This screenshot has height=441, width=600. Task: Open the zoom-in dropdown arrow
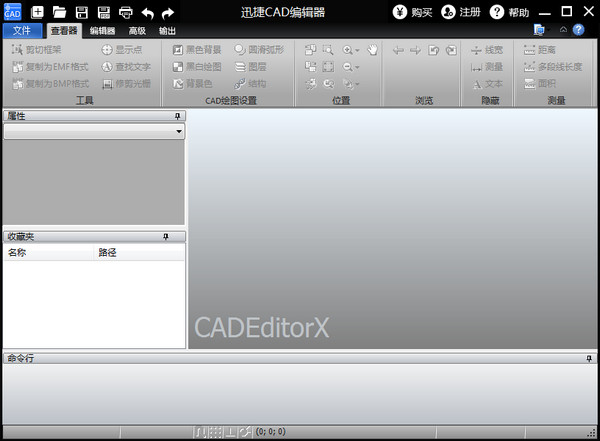358,50
